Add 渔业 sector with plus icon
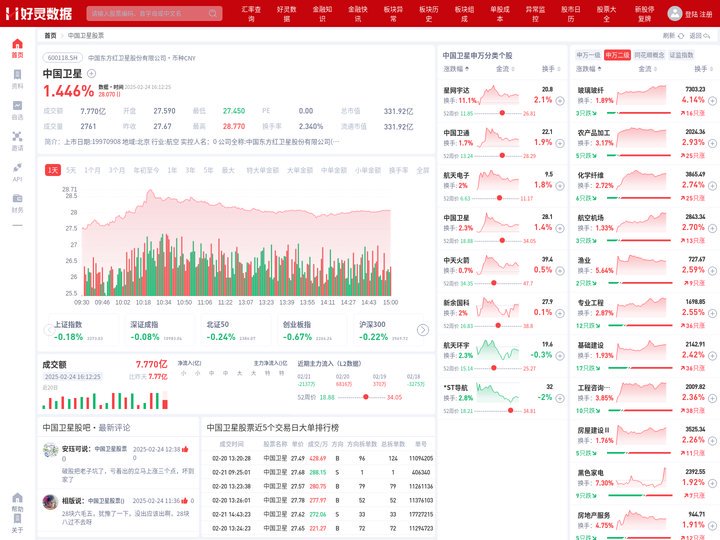The image size is (720, 540). (x=712, y=271)
